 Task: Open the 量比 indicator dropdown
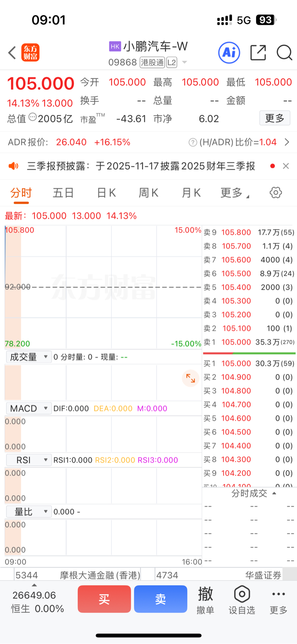pos(29,512)
